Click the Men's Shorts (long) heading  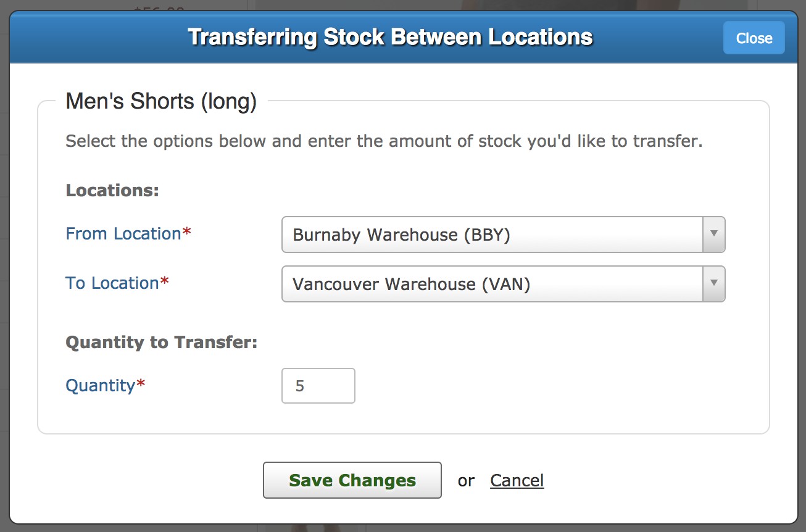(x=160, y=101)
